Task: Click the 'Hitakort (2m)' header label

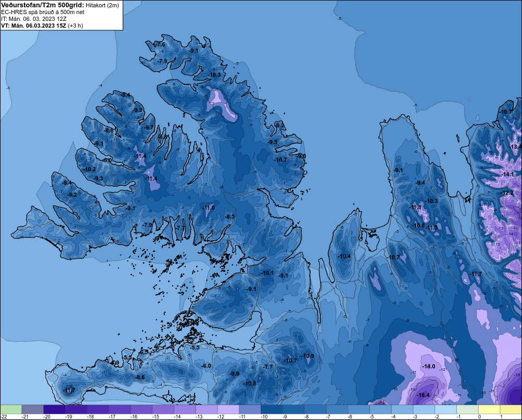Action: click(102, 5)
